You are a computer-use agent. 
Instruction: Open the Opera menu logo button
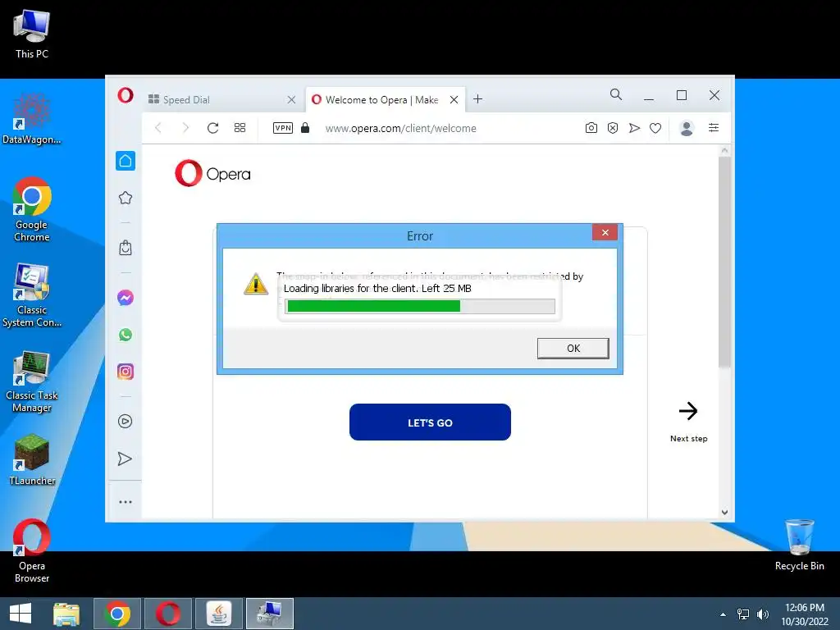[126, 95]
